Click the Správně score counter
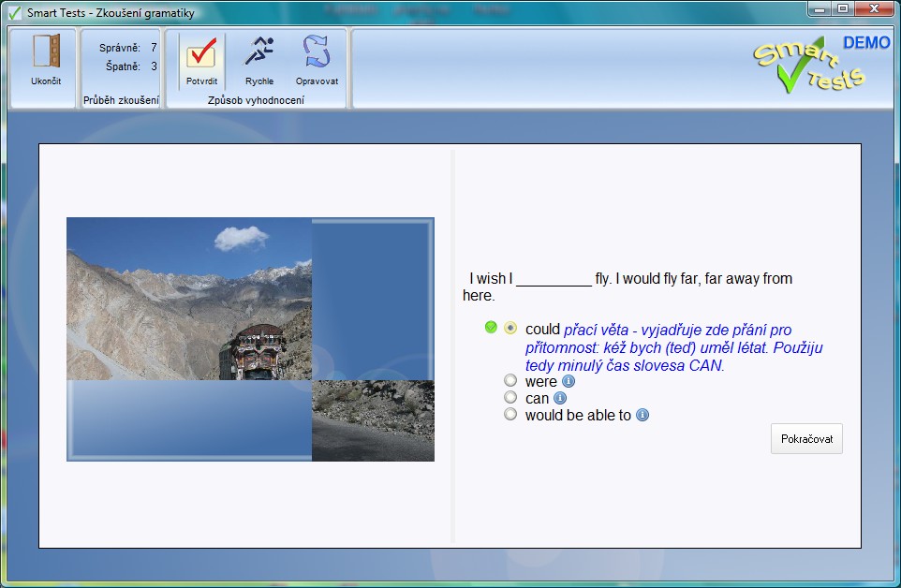 tap(127, 47)
